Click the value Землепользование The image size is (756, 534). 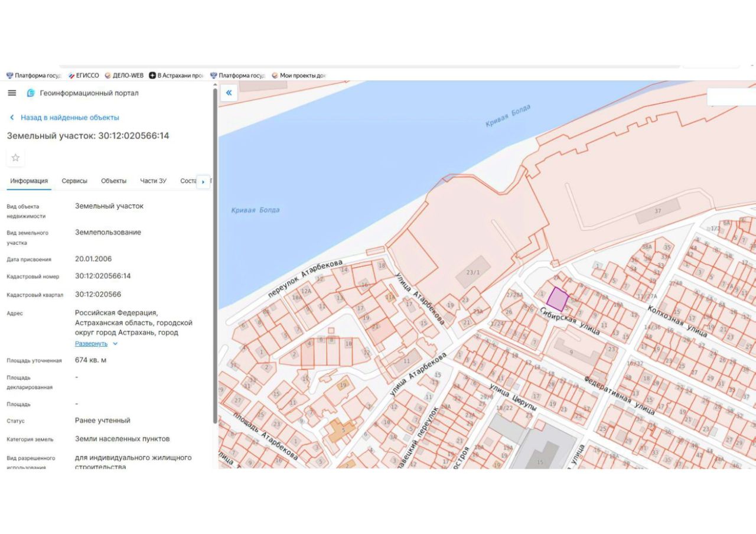(x=108, y=232)
